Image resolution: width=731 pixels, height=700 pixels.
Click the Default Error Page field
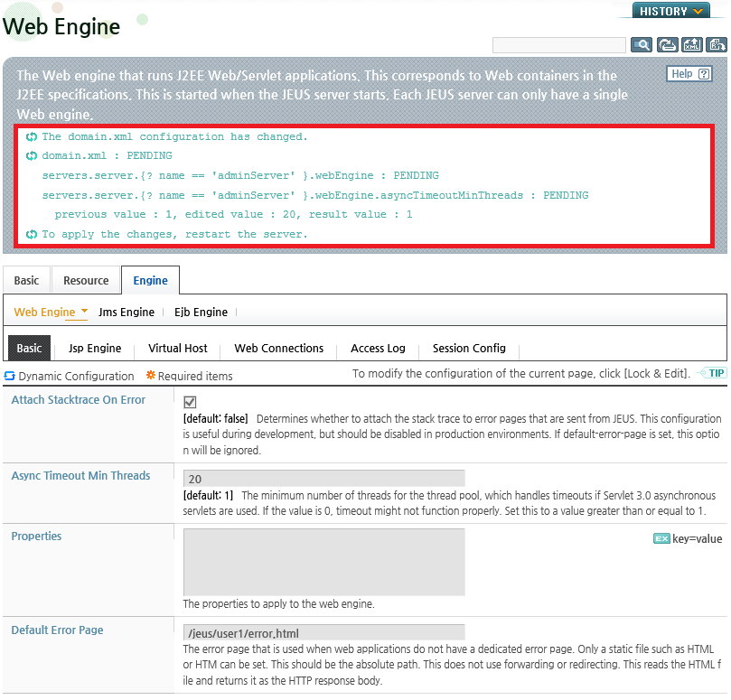click(x=324, y=633)
